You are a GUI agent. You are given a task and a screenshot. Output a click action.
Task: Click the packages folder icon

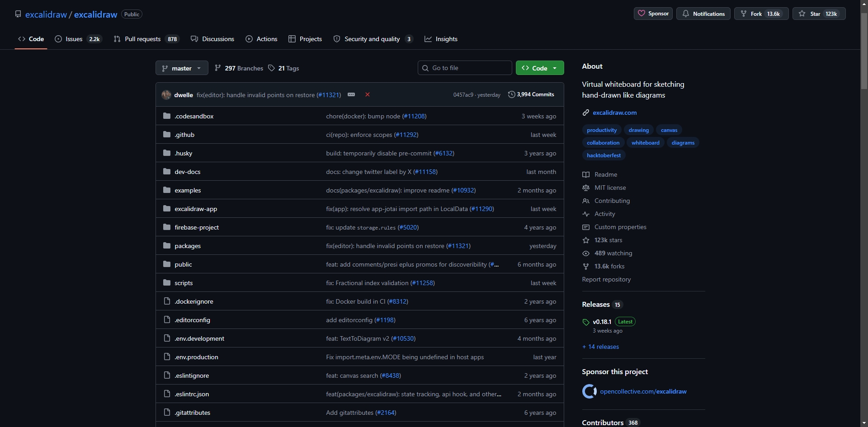(x=167, y=246)
